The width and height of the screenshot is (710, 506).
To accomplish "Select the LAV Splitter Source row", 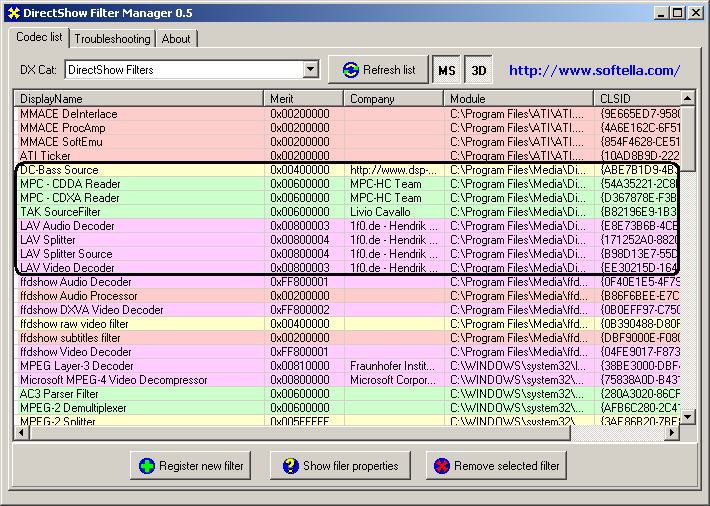I will pyautogui.click(x=347, y=254).
